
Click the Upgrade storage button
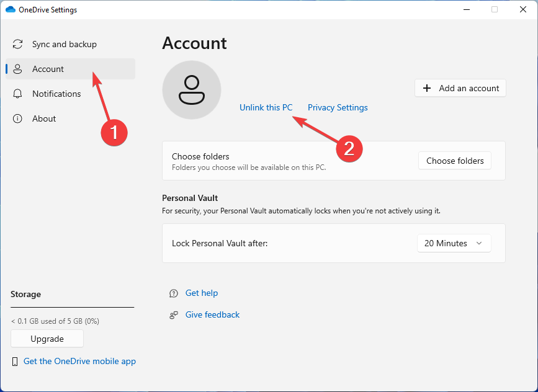[47, 339]
